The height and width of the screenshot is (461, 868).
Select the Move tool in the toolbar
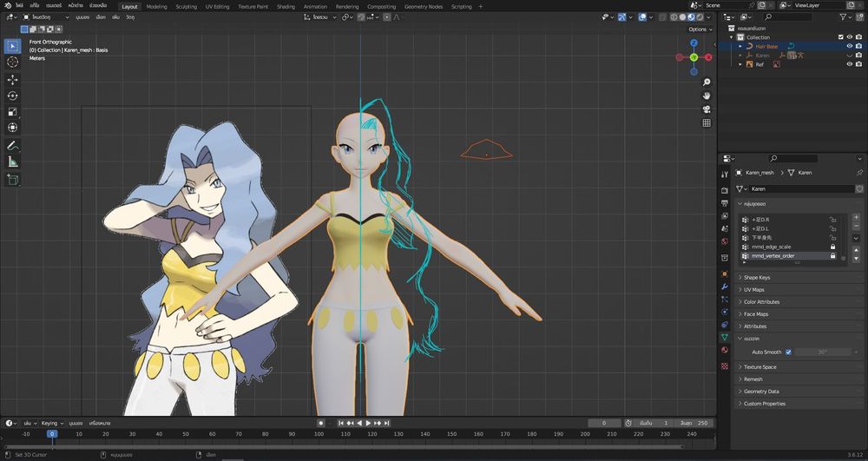coord(13,79)
